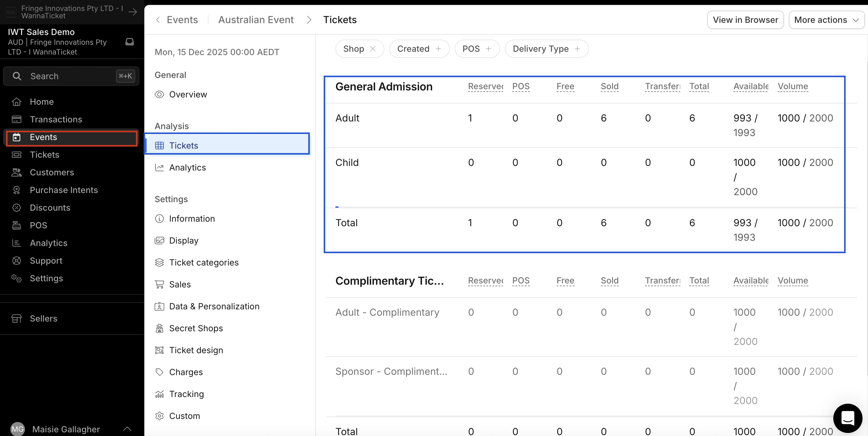The image size is (868, 436).
Task: Click the Tracking settings icon
Action: tap(159, 394)
